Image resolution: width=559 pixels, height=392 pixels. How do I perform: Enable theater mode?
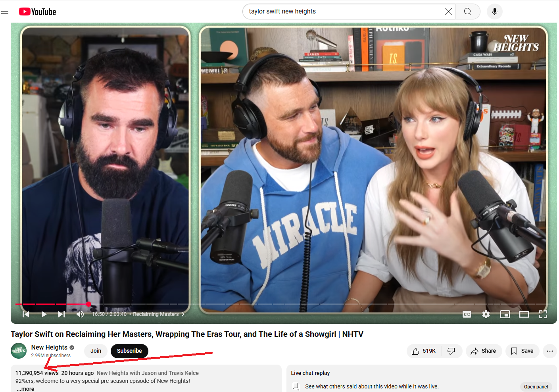(524, 314)
